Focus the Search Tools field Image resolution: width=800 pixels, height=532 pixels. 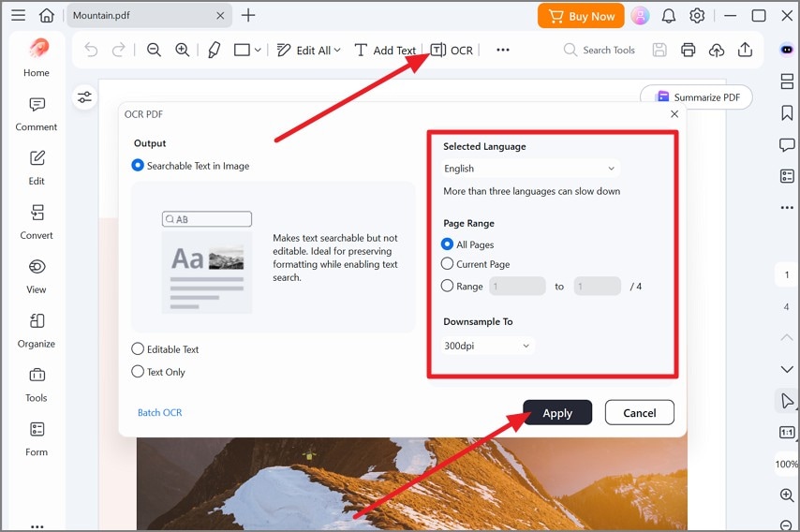tap(600, 50)
